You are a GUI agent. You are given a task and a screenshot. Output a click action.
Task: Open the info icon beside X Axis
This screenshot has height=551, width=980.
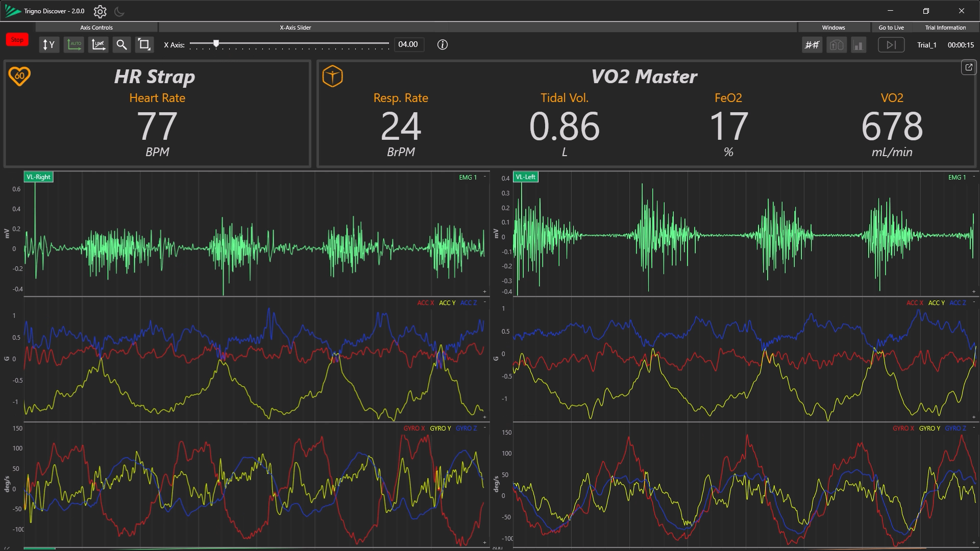tap(443, 45)
